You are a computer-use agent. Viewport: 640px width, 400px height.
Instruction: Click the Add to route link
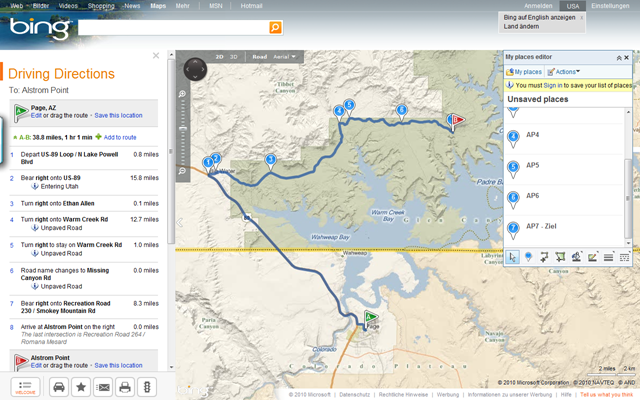pyautogui.click(x=120, y=137)
